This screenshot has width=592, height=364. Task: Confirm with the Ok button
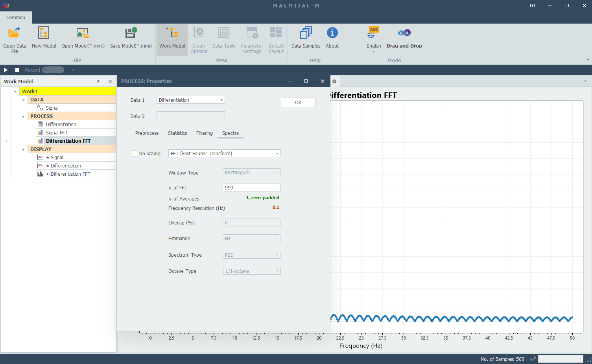(x=298, y=102)
